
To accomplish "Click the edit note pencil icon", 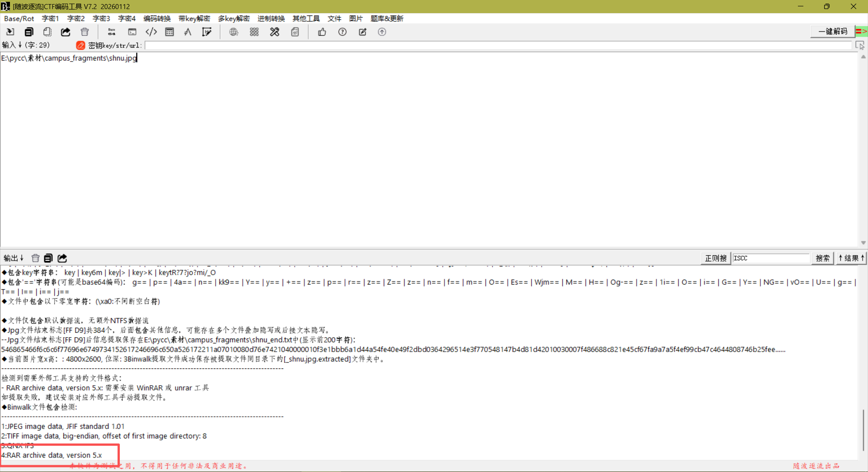I will click(363, 32).
